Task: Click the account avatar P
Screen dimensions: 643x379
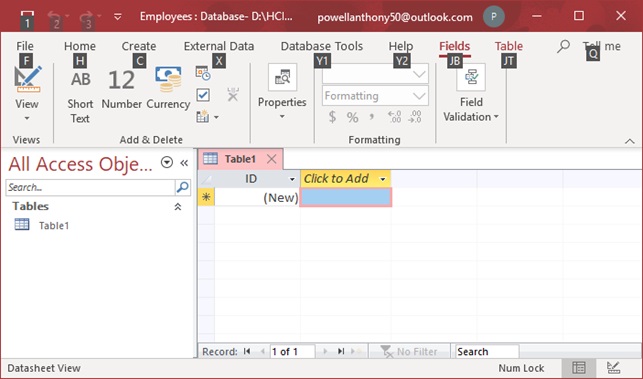Action: (x=493, y=17)
